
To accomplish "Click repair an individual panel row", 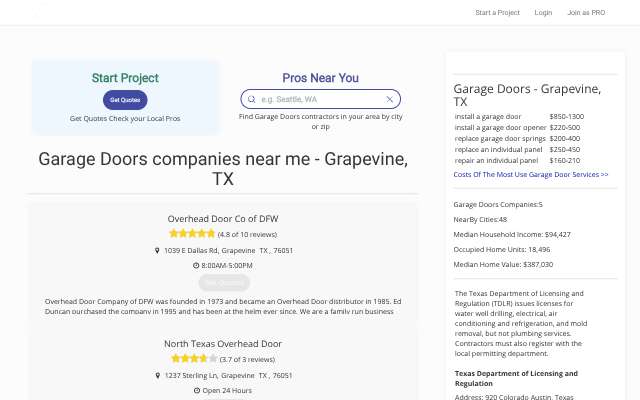I will click(517, 160).
